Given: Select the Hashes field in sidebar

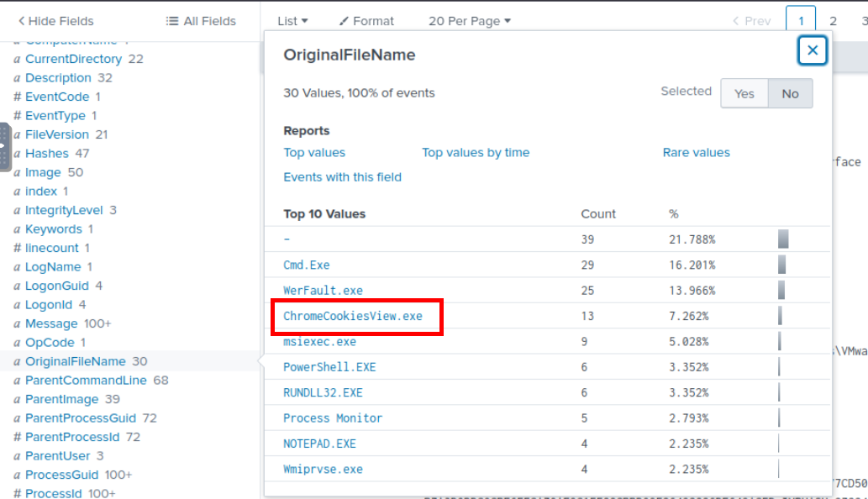Looking at the screenshot, I should click(x=47, y=154).
